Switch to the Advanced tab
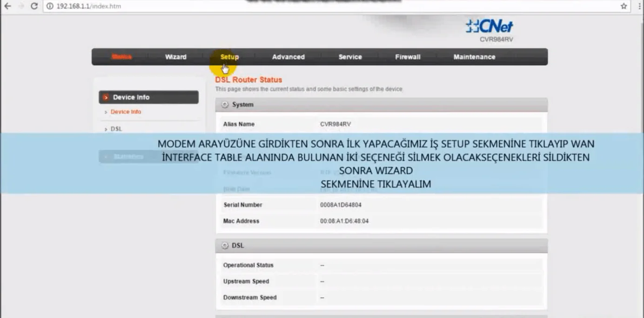This screenshot has width=644, height=318. pyautogui.click(x=288, y=57)
